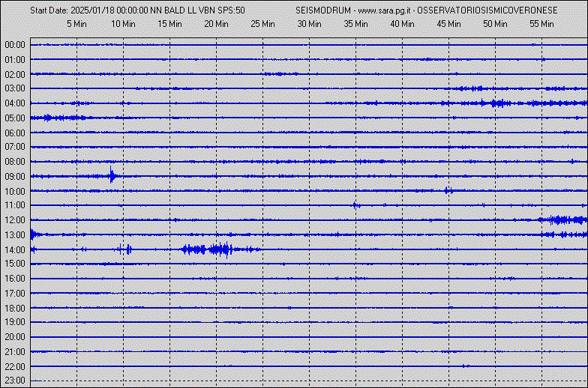Select the 15 Min time axis label
Screen dimensions: 588x388
[169, 24]
